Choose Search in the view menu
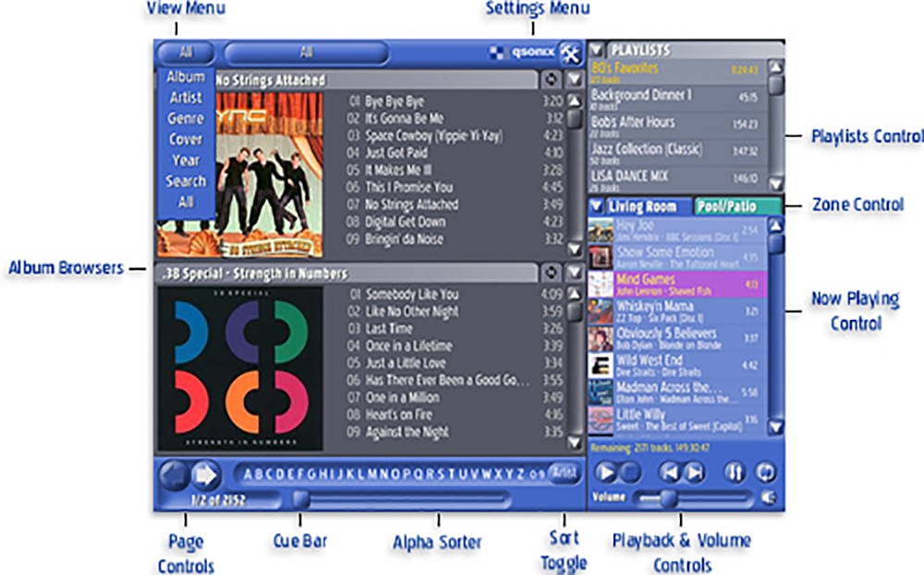This screenshot has width=924, height=575. 186,181
